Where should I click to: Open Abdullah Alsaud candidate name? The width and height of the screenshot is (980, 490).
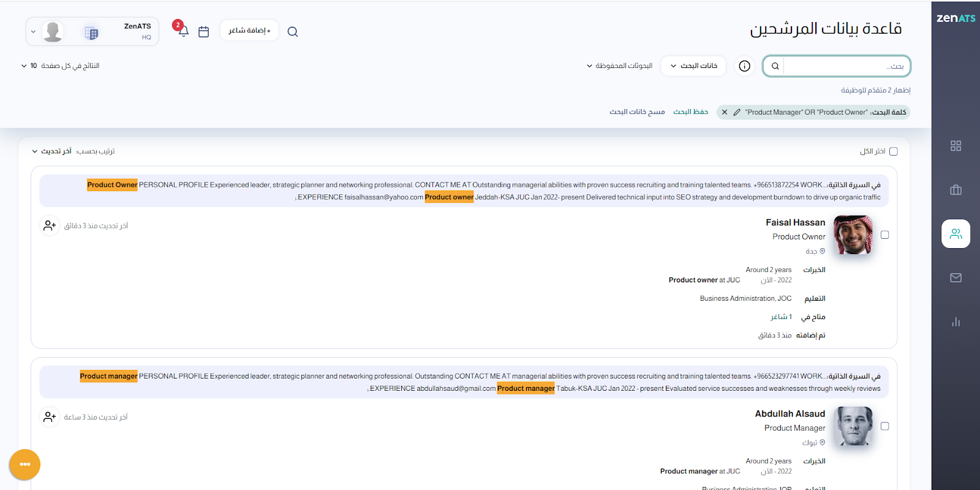coord(790,413)
